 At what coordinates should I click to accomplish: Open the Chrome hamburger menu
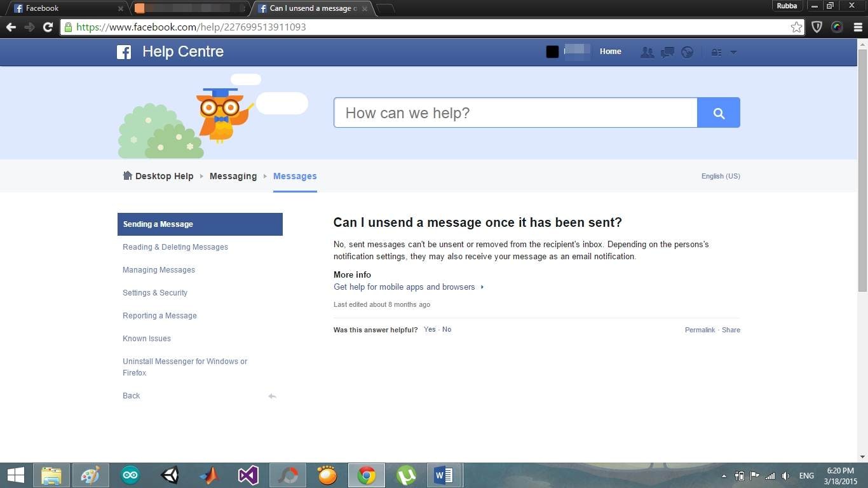coord(857,27)
